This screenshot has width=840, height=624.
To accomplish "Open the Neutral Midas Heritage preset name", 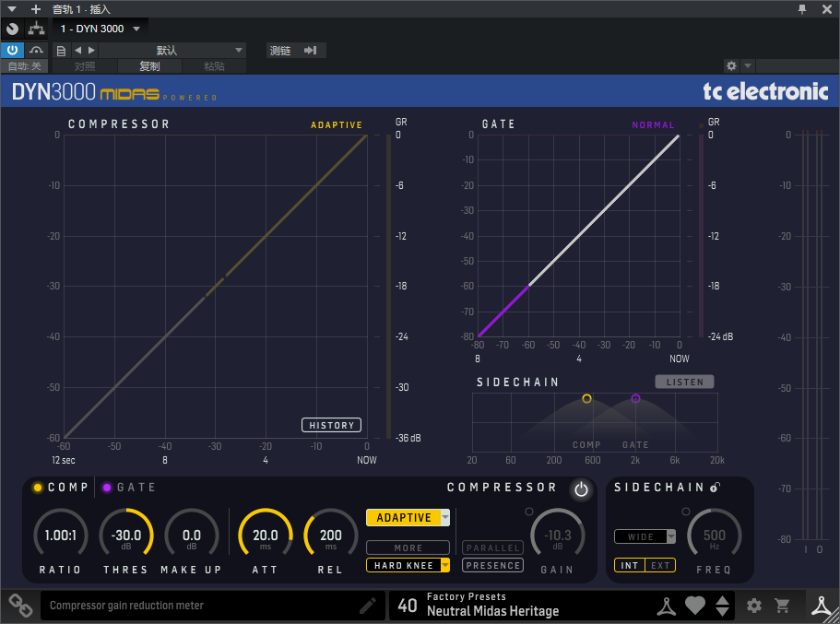I will tap(493, 611).
